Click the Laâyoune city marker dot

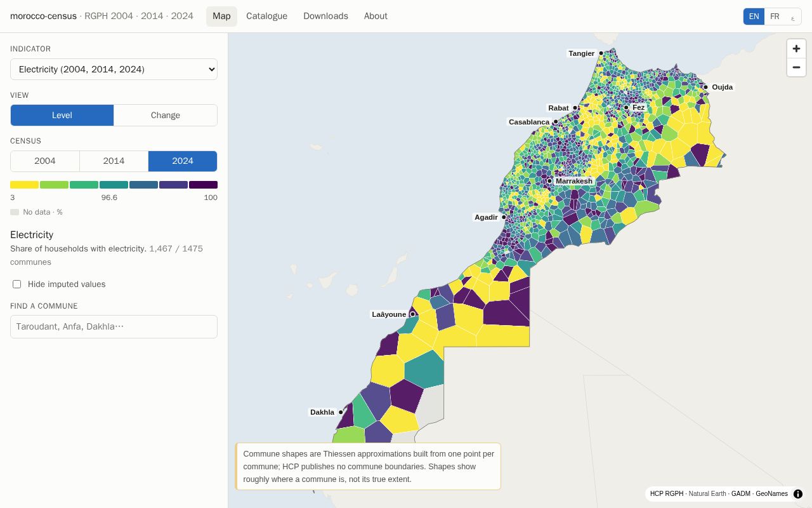412,314
